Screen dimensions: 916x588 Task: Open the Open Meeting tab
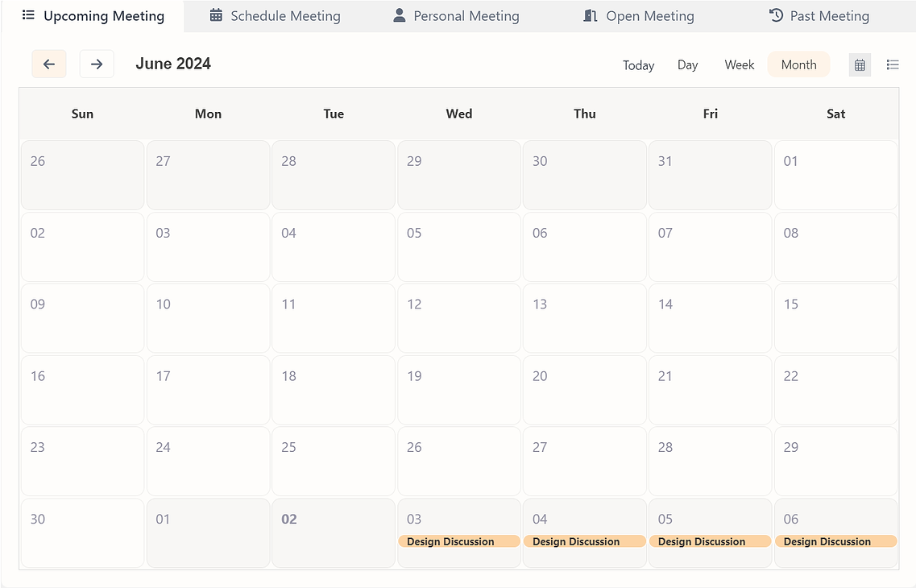coord(639,16)
